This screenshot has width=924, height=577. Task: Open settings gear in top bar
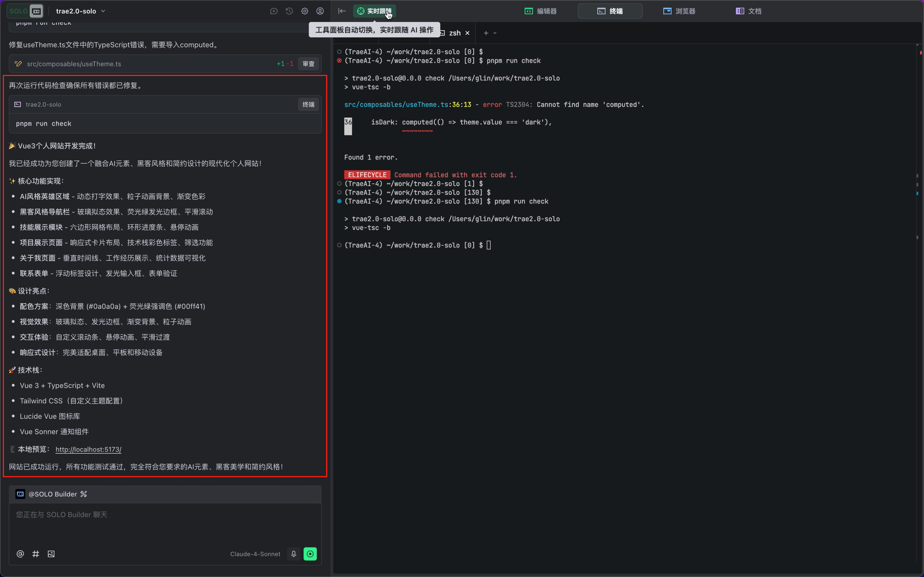coord(304,11)
